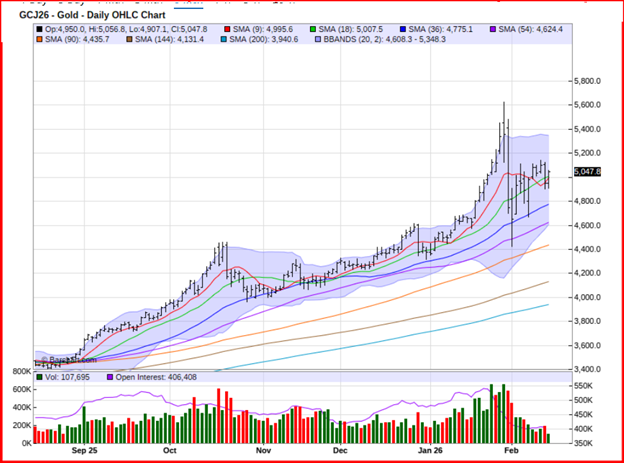The height and width of the screenshot is (463, 624).
Task: Click the 5,600.0 price axis label
Action: [x=587, y=105]
